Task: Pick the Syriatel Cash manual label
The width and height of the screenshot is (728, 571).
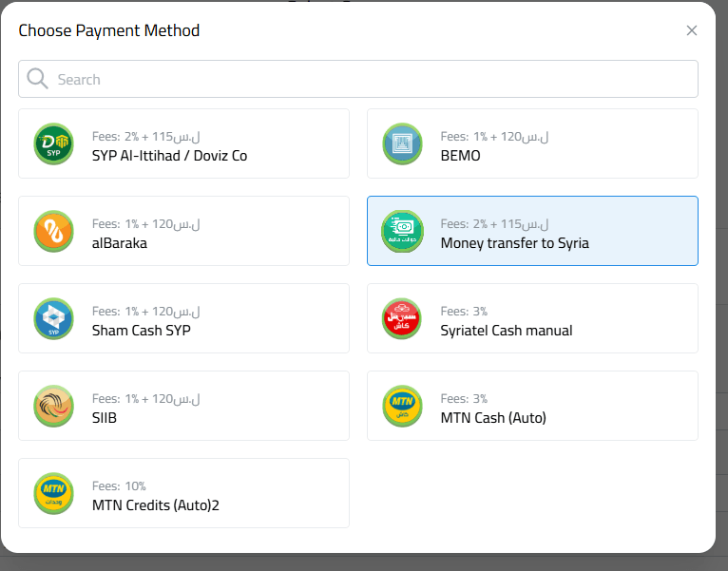Action: [507, 330]
